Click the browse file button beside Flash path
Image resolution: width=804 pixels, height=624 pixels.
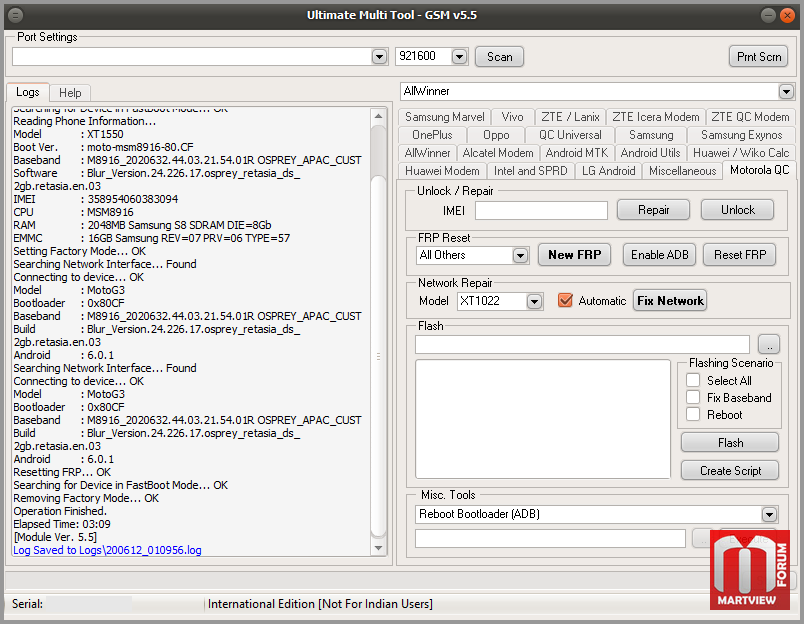767,344
